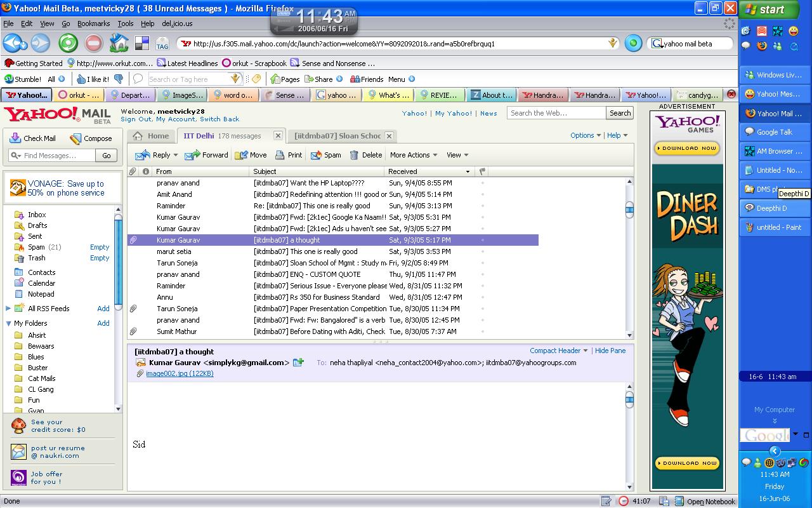Open the More Actions dropdown

[x=414, y=155]
